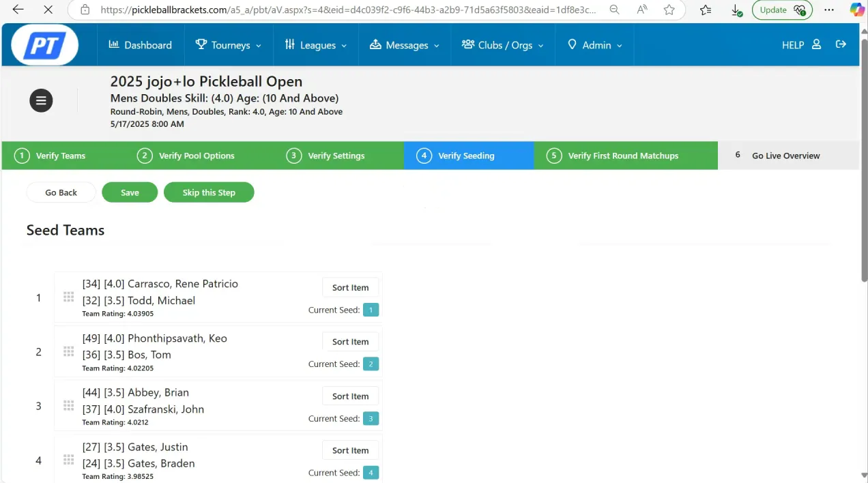Open the Go Live Overview step
The width and height of the screenshot is (868, 483).
tap(788, 156)
